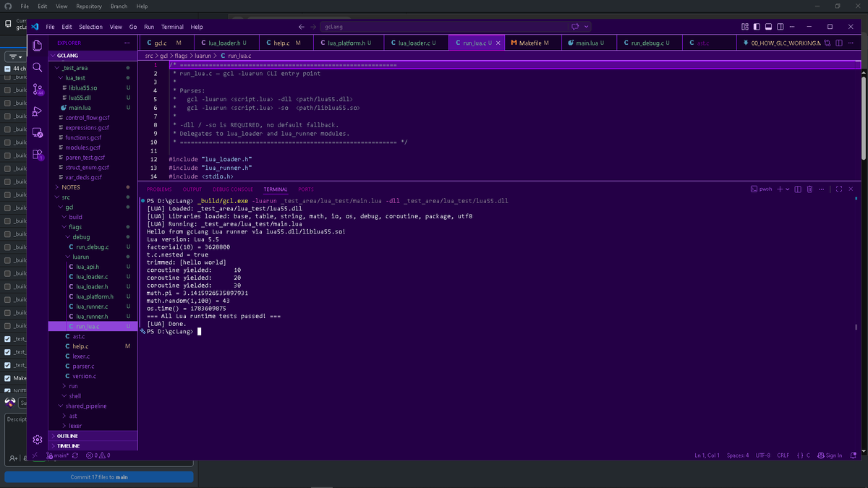Expand the TIMELINE section
The height and width of the screenshot is (488, 868).
[x=93, y=446]
